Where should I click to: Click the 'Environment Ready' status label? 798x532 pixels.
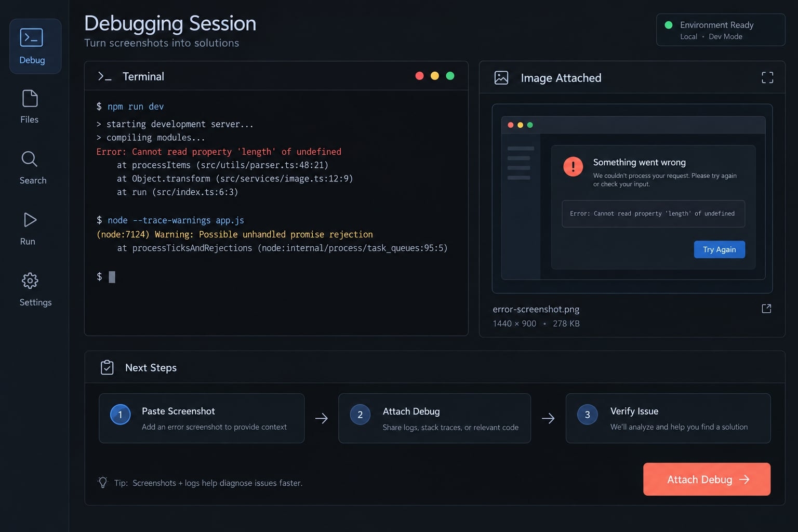coord(717,25)
